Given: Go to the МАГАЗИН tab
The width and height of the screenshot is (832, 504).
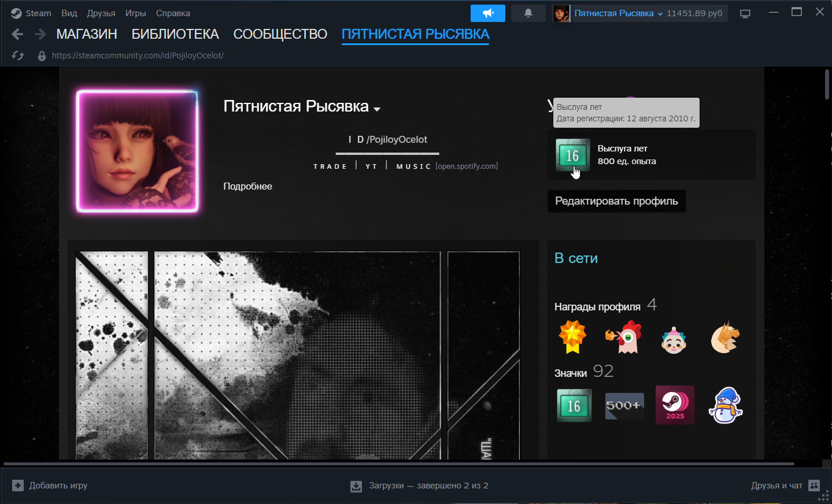Looking at the screenshot, I should coord(87,35).
